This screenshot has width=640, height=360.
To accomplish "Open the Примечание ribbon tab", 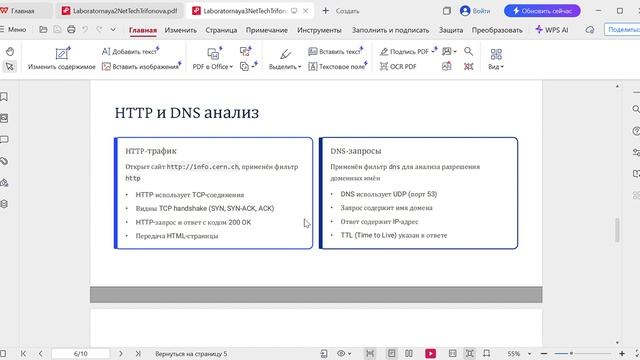I will point(267,30).
